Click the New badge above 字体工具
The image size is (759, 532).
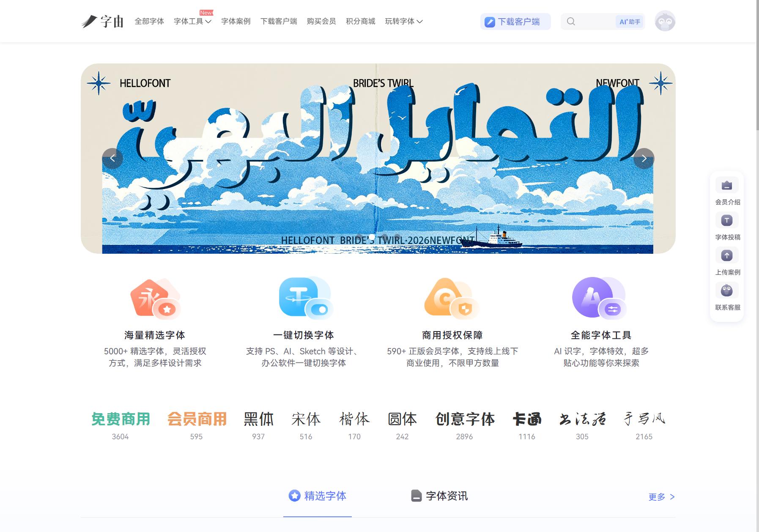pyautogui.click(x=206, y=13)
